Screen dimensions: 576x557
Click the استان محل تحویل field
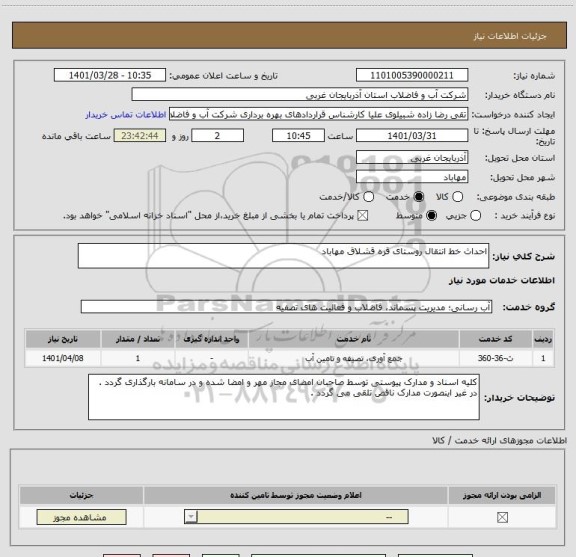pyautogui.click(x=412, y=157)
